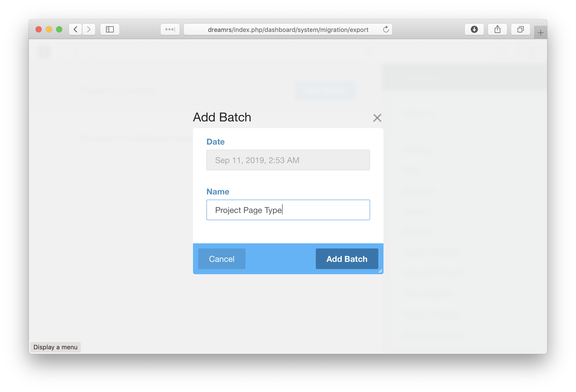576x392 pixels.
Task: Go forward to the next page
Action: tap(89, 30)
